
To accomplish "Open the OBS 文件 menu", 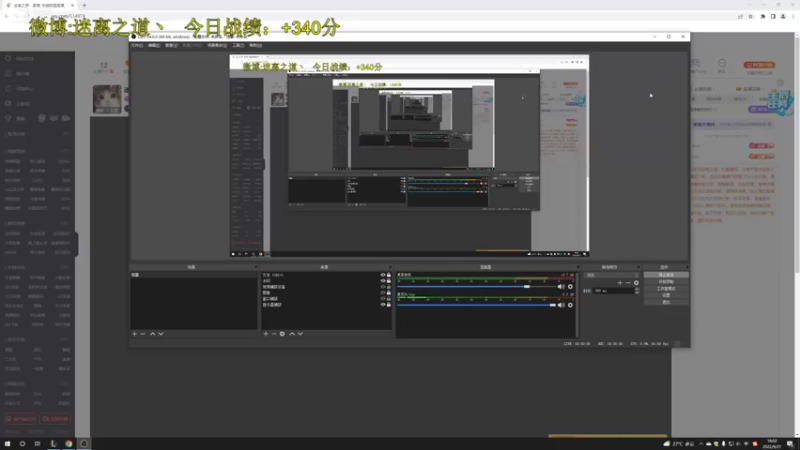I will pyautogui.click(x=137, y=45).
